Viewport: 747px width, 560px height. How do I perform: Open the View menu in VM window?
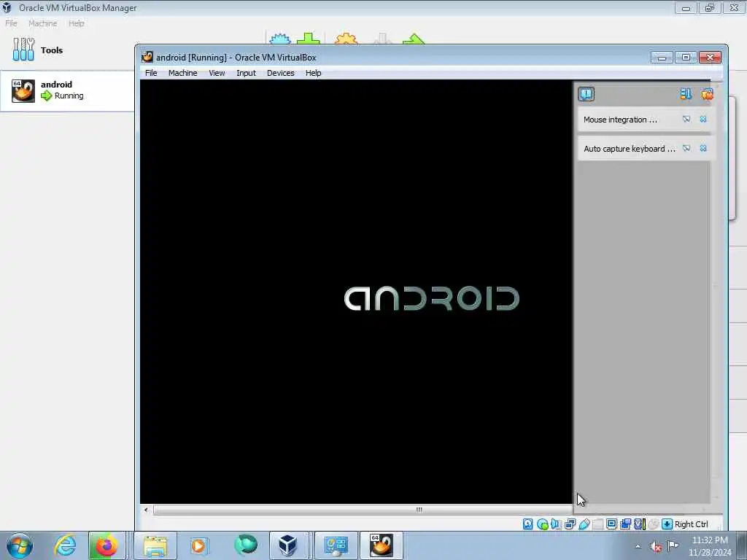pos(217,73)
